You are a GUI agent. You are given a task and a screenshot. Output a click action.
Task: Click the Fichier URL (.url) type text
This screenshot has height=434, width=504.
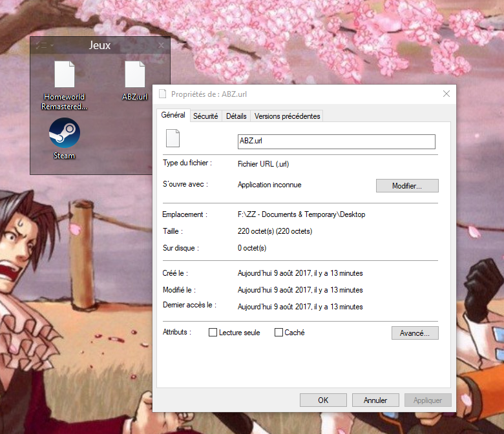click(263, 164)
